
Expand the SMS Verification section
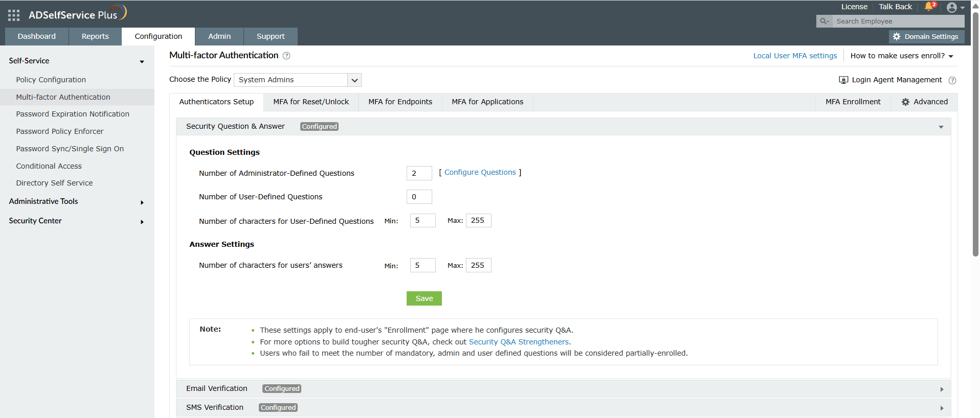(x=564, y=408)
